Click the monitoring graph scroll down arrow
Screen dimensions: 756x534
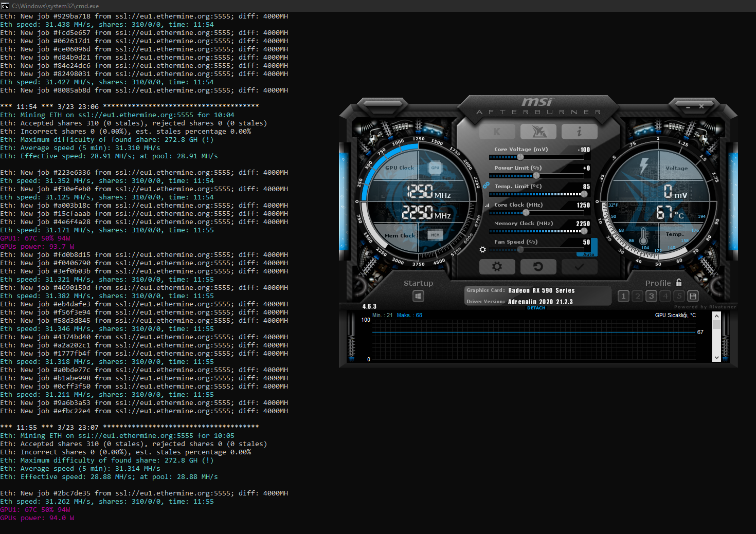point(716,357)
